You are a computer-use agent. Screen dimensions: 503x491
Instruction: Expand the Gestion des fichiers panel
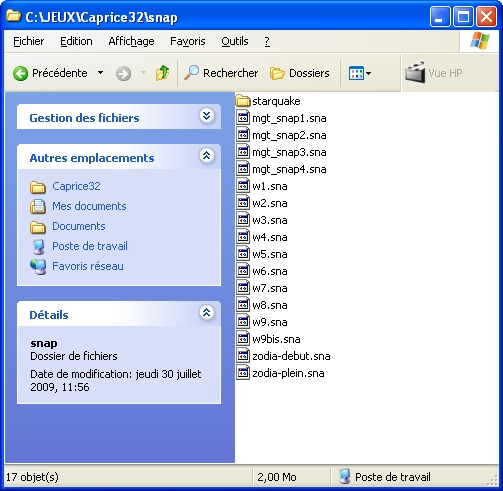207,116
